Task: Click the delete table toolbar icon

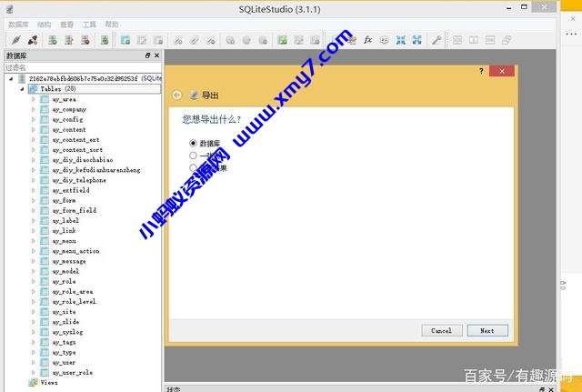Action: [158, 40]
